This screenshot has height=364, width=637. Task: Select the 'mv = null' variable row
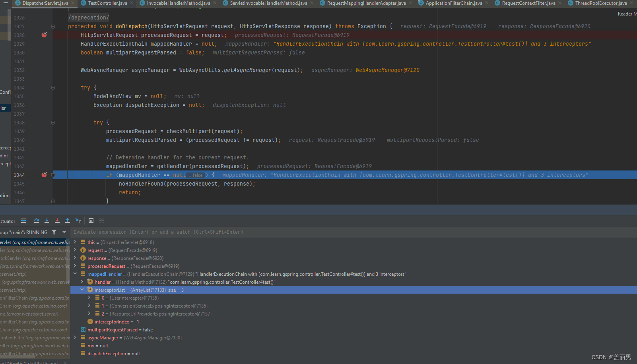point(353,346)
